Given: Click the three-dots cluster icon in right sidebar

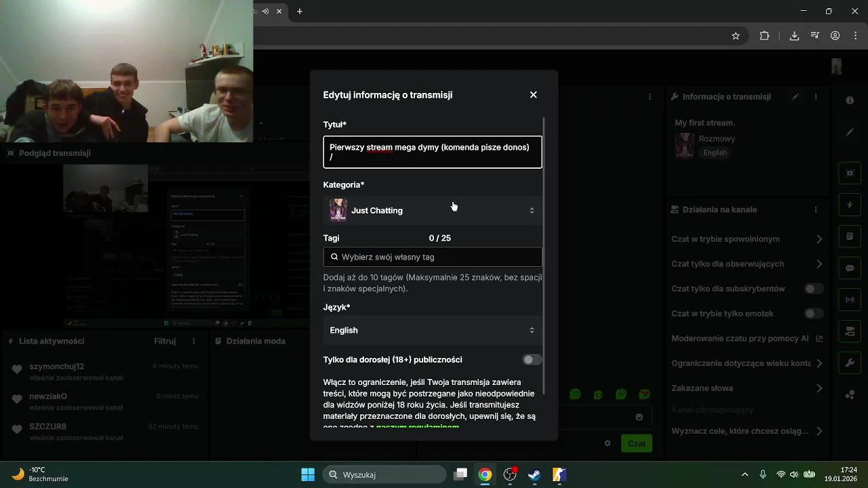Looking at the screenshot, I should 850,395.
